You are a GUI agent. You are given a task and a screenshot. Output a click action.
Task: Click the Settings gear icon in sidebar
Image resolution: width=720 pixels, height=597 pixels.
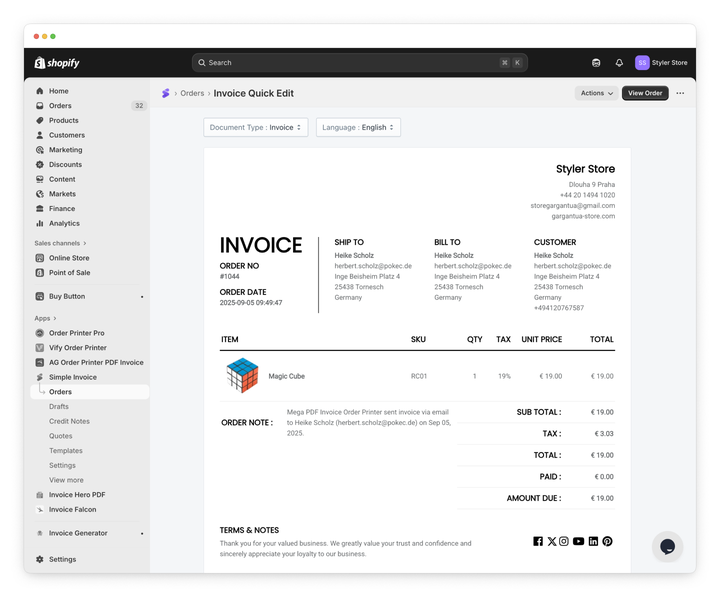40,559
